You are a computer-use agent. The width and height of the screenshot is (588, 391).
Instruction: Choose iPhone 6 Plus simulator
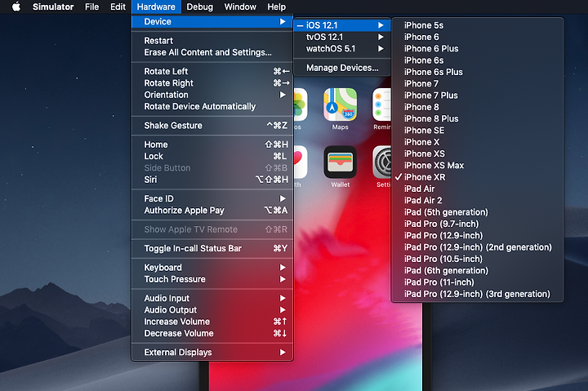tap(478, 48)
